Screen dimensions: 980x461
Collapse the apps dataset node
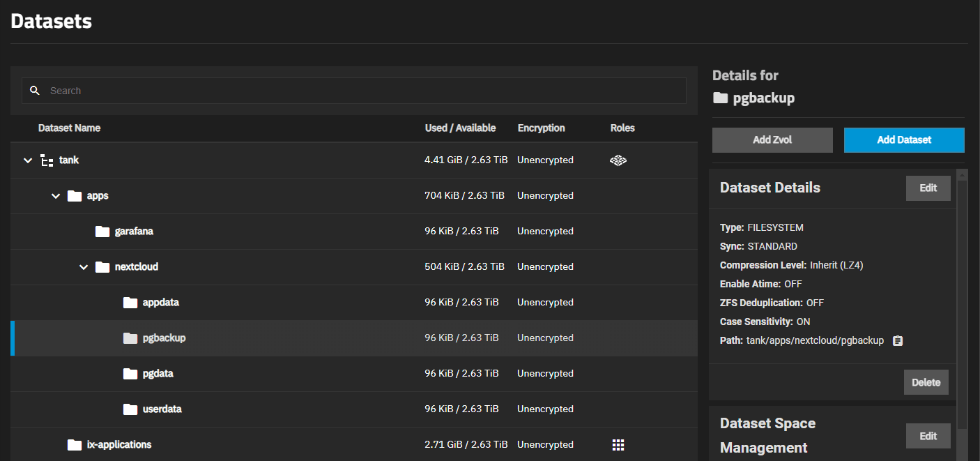[x=56, y=195]
